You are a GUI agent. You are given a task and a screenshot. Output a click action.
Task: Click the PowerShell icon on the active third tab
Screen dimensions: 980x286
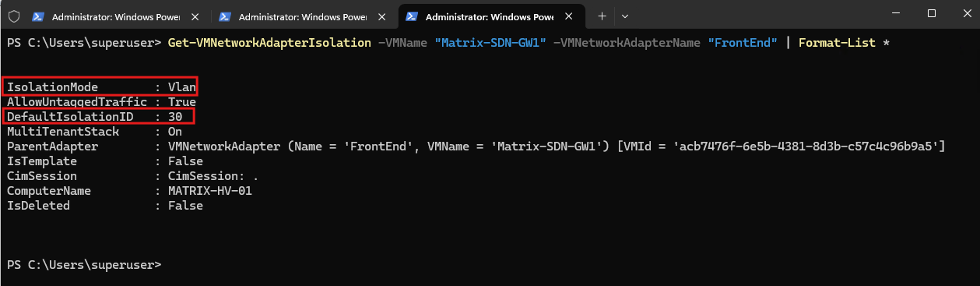tap(412, 16)
